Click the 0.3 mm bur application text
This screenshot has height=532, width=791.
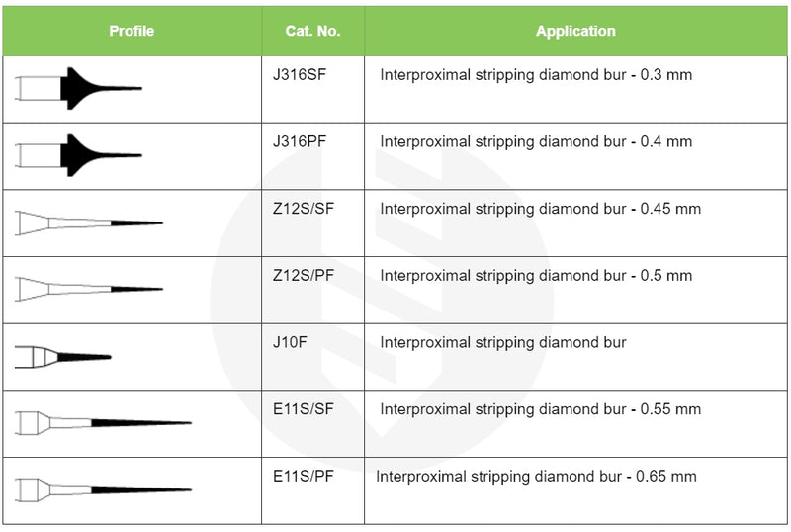click(536, 75)
